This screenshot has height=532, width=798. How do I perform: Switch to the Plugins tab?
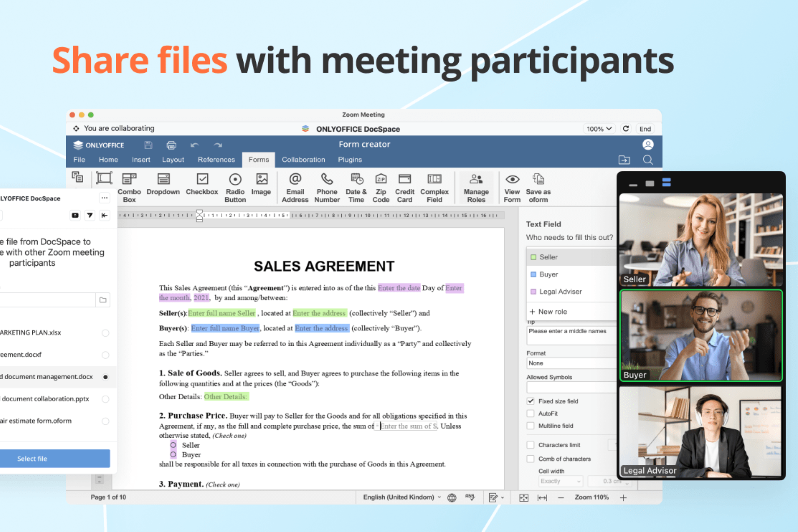pyautogui.click(x=350, y=160)
